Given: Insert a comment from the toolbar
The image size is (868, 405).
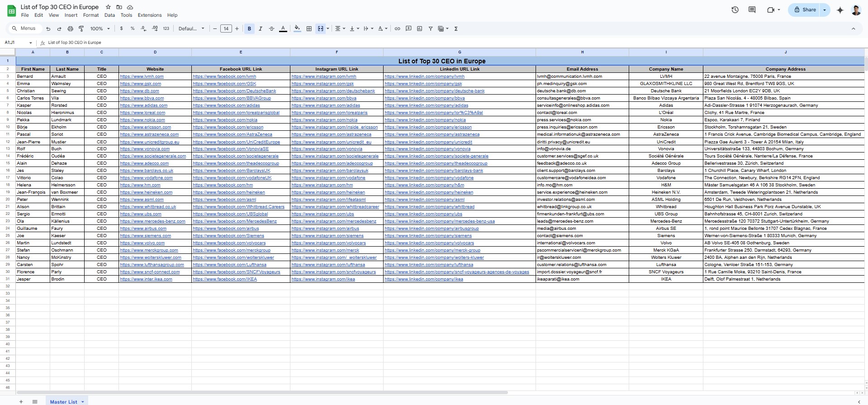Looking at the screenshot, I should [408, 29].
